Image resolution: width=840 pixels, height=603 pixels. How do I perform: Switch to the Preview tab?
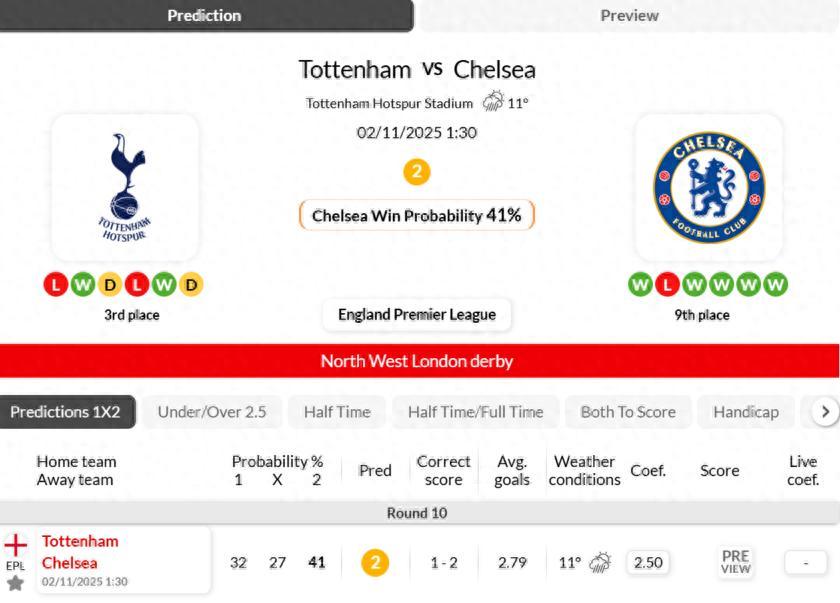click(x=629, y=15)
